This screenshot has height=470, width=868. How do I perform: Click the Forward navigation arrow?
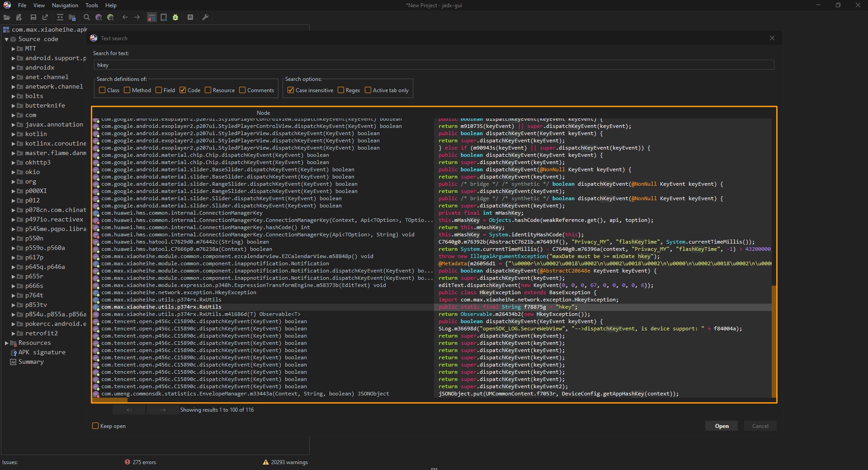coord(137,17)
